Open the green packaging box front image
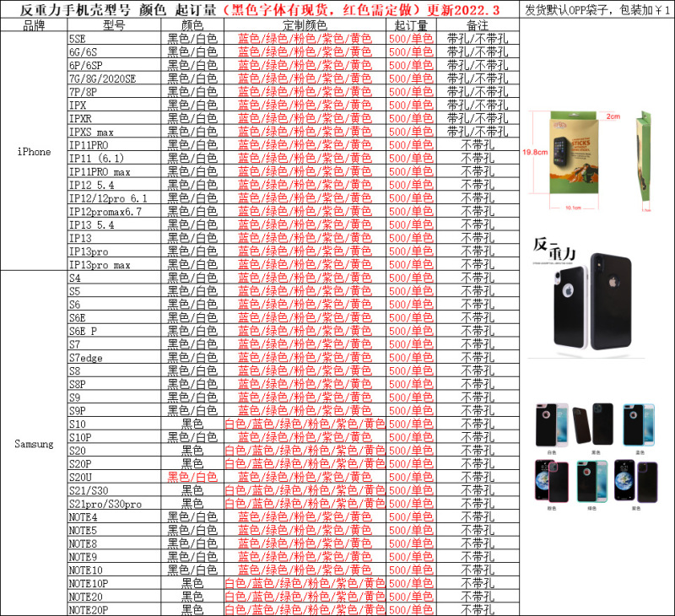This screenshot has width=675, height=616. click(574, 153)
